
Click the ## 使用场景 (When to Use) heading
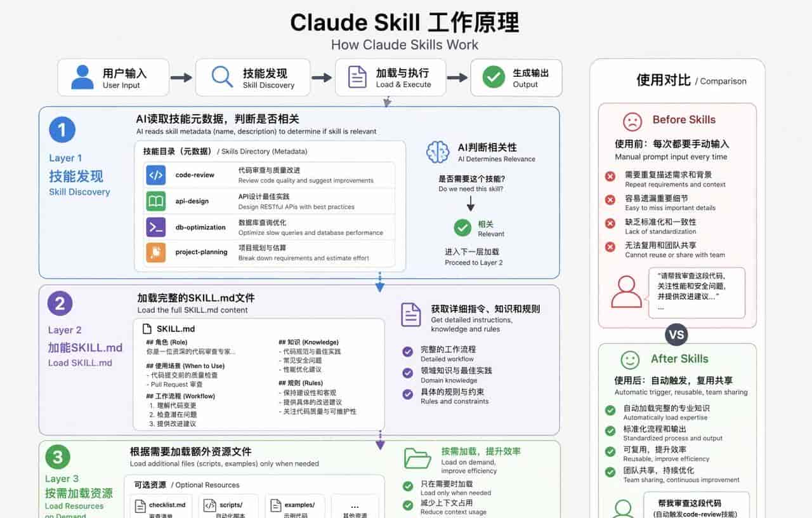[x=185, y=366]
